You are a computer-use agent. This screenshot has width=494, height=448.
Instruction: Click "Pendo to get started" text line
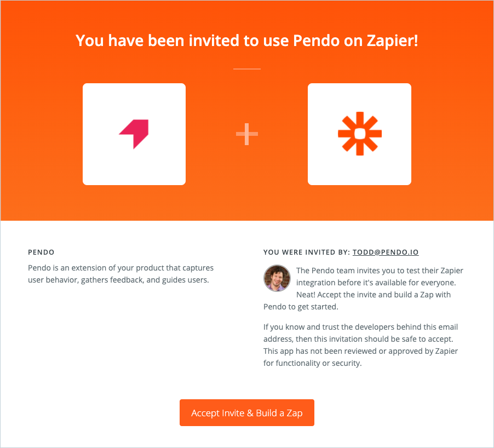click(301, 307)
